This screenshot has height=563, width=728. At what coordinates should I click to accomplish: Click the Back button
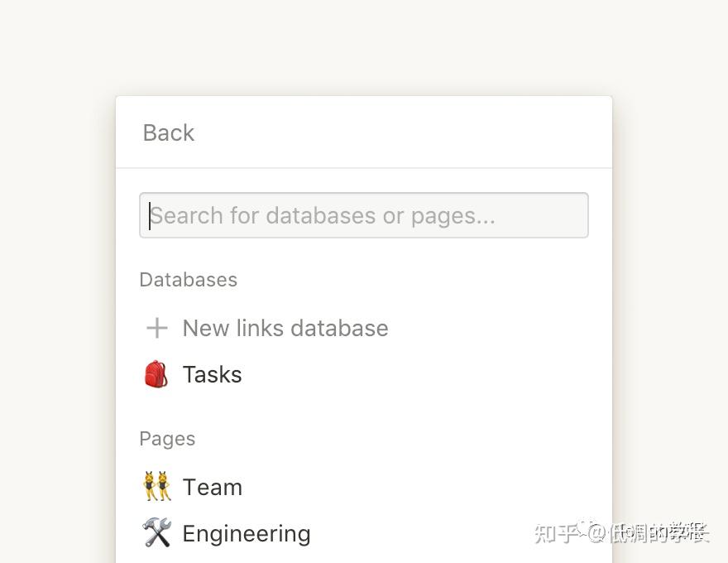point(169,132)
